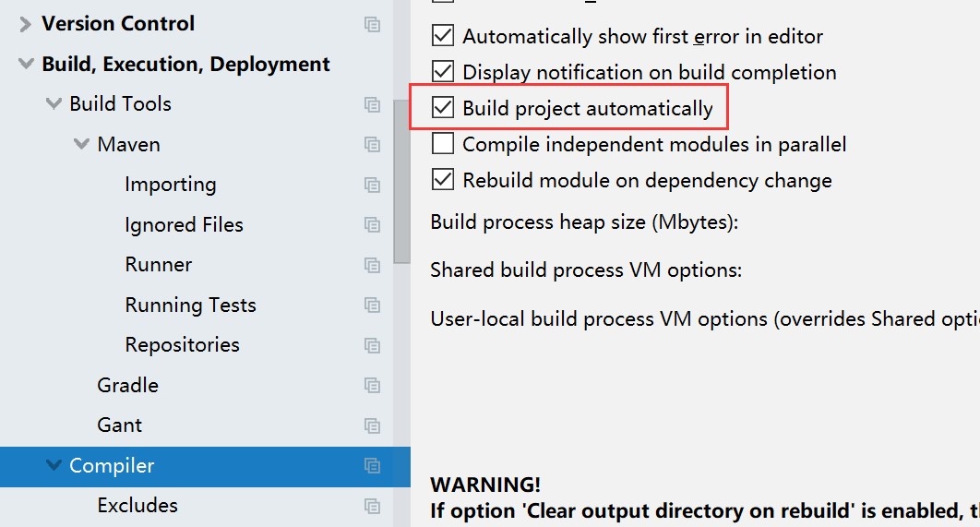Open the Gradle settings page
Viewport: 980px width, 527px height.
[x=127, y=385]
